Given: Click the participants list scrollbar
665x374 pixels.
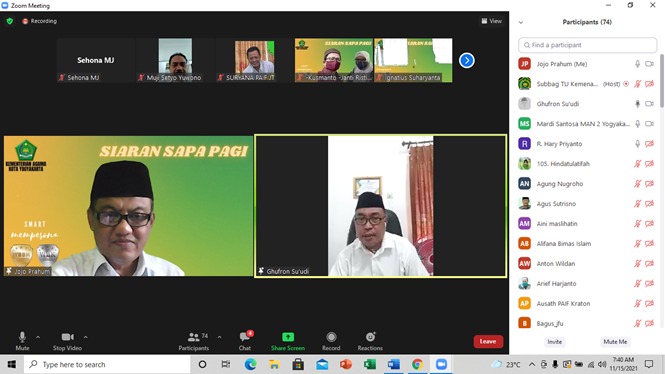Looking at the screenshot, I should pos(662,81).
